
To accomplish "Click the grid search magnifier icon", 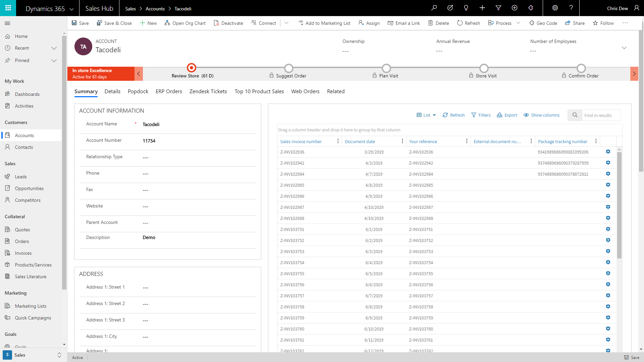I will point(575,115).
